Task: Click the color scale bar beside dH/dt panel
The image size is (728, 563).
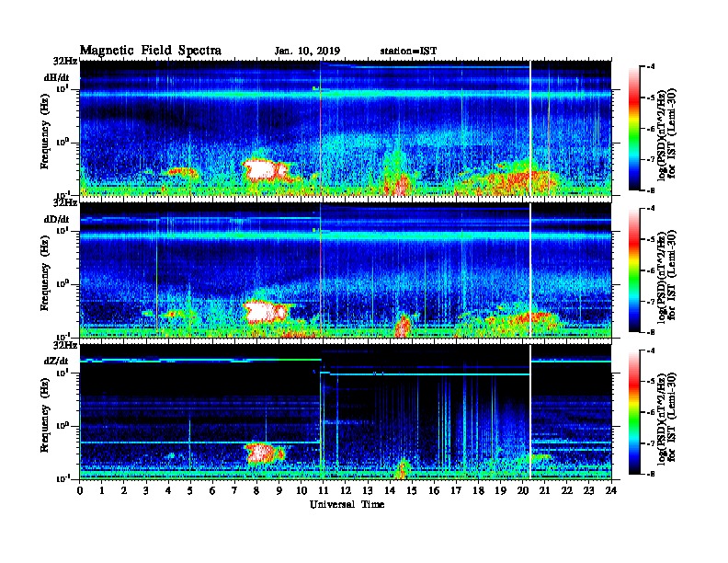Action: [x=633, y=129]
